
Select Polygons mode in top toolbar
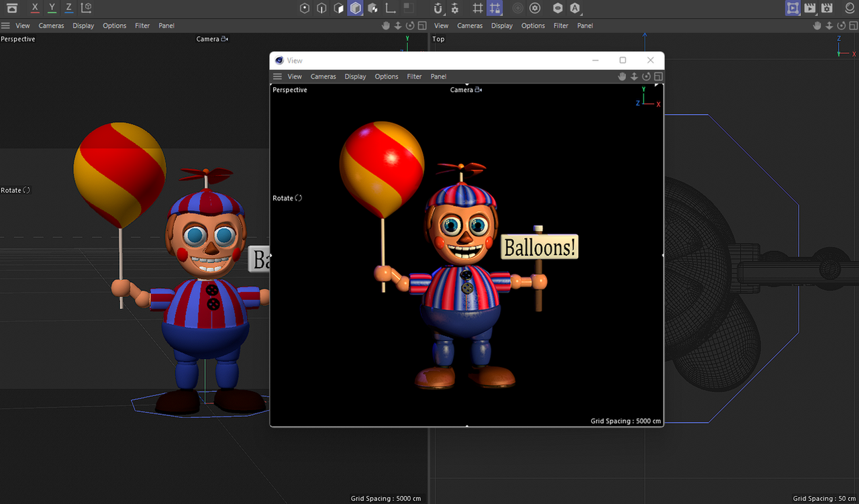[x=338, y=8]
